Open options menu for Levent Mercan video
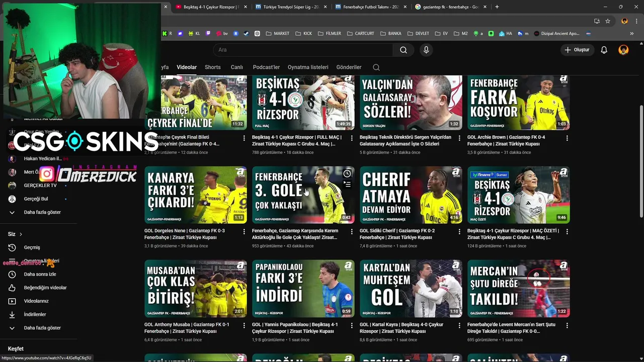 567,325
